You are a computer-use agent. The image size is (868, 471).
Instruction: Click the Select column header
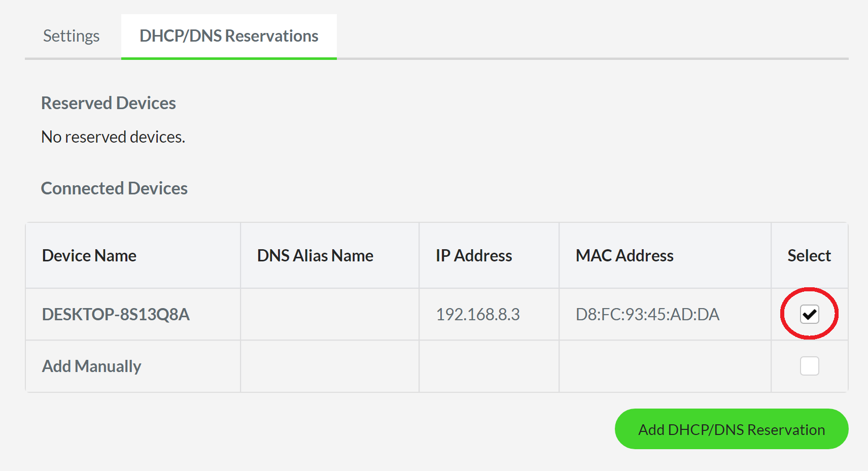click(809, 255)
